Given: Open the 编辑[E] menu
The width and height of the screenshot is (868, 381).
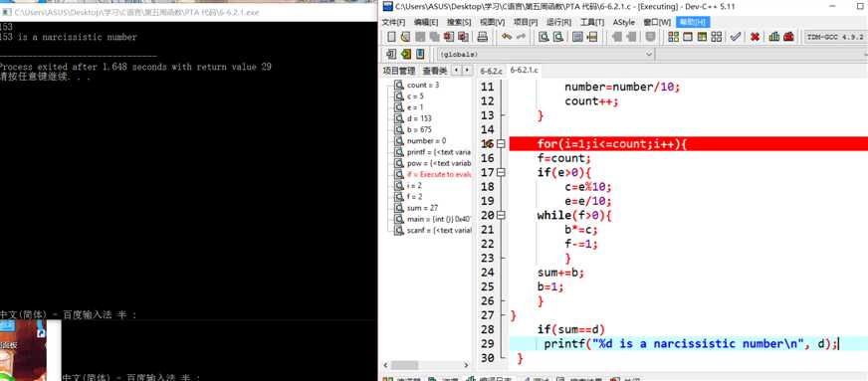Looking at the screenshot, I should (426, 22).
